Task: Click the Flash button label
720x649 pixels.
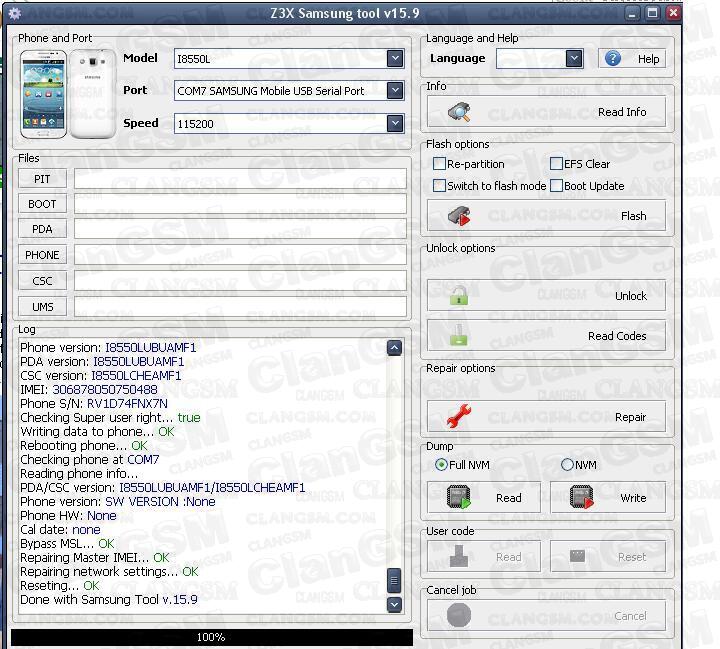Action: (633, 216)
